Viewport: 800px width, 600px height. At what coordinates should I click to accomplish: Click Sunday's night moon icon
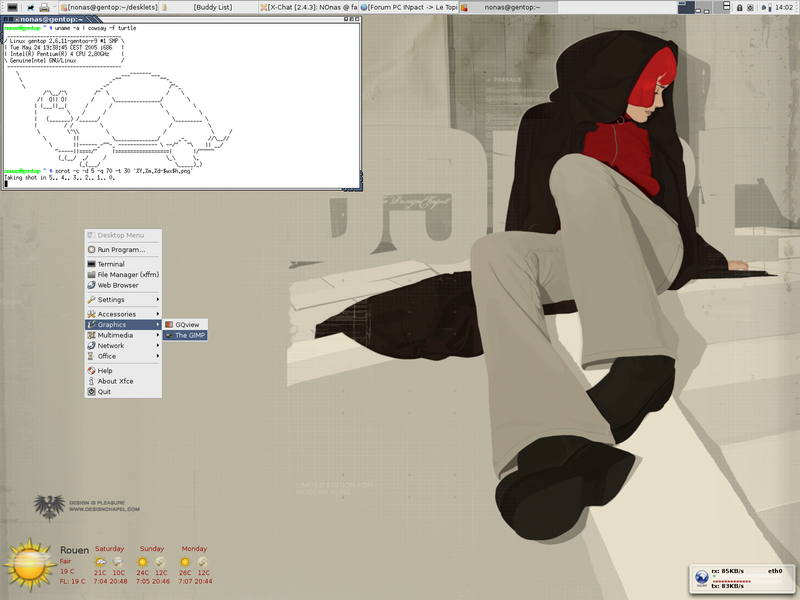(x=161, y=562)
